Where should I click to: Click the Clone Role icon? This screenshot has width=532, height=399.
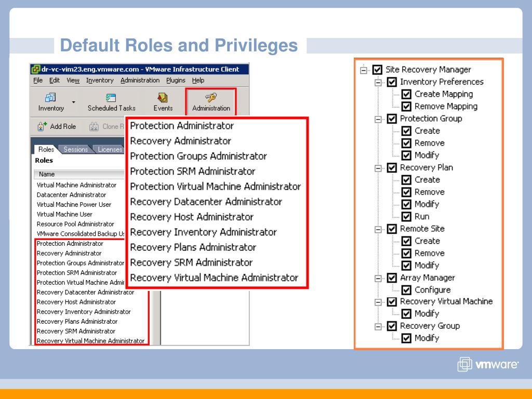94,127
